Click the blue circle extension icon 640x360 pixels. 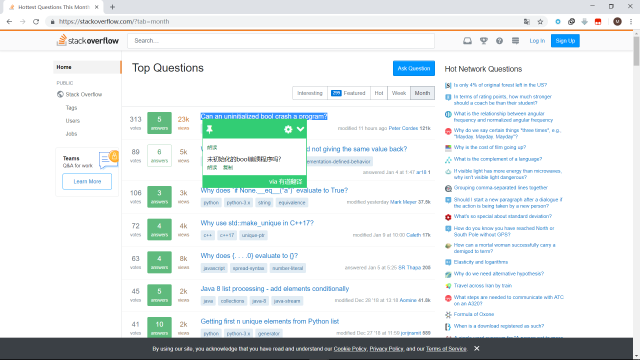(558, 22)
